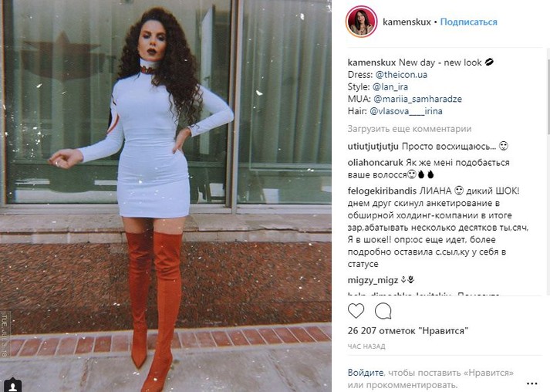Load more comments via Загрузить еще комментарии
This screenshot has height=392, width=550.
point(410,129)
